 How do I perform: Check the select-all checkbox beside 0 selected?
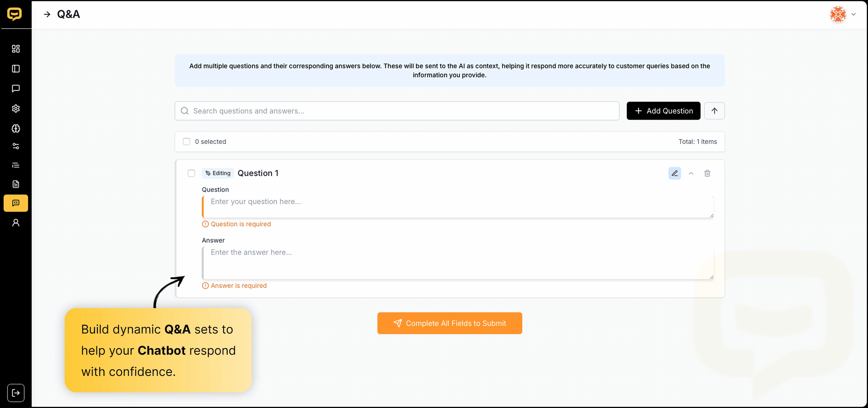tap(186, 142)
